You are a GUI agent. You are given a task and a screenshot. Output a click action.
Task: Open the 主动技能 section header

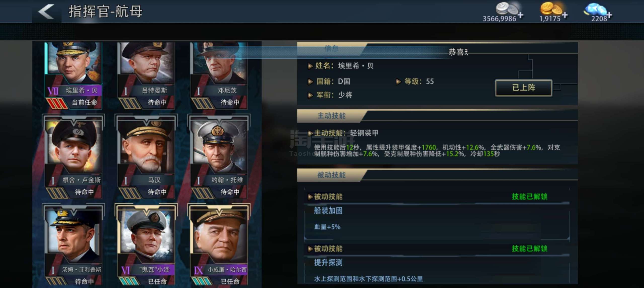click(332, 116)
